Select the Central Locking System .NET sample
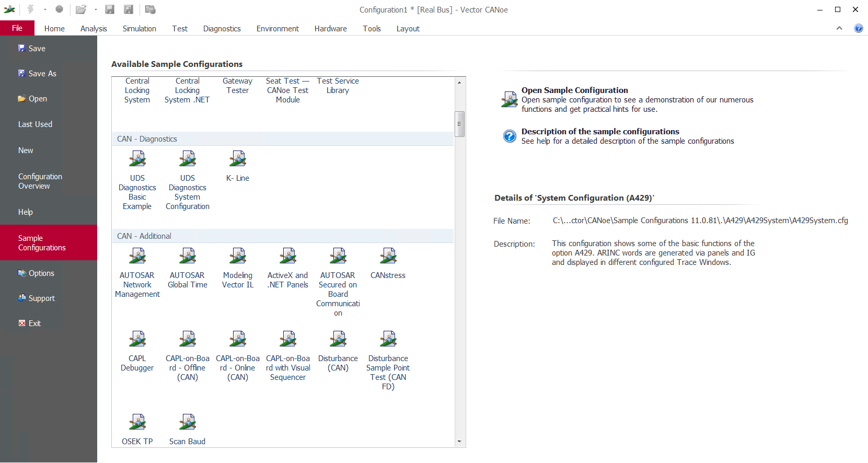This screenshot has width=868, height=463. (x=188, y=90)
